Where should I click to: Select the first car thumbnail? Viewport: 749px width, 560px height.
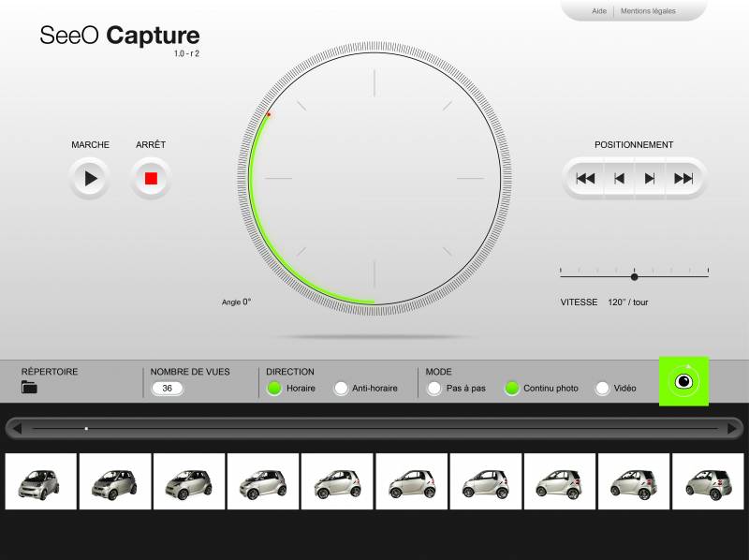tap(40, 481)
